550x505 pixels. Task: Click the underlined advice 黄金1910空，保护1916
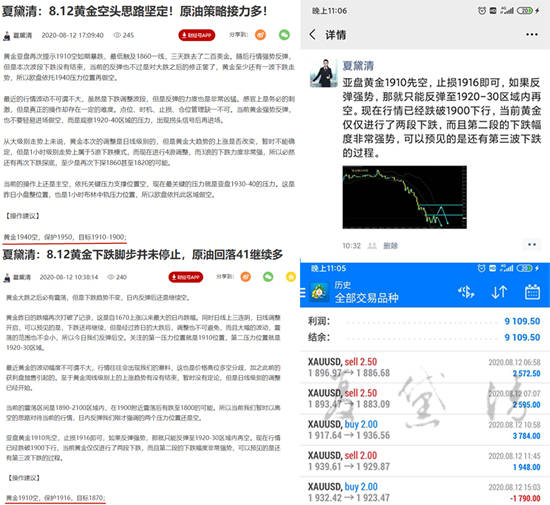[x=55, y=498]
